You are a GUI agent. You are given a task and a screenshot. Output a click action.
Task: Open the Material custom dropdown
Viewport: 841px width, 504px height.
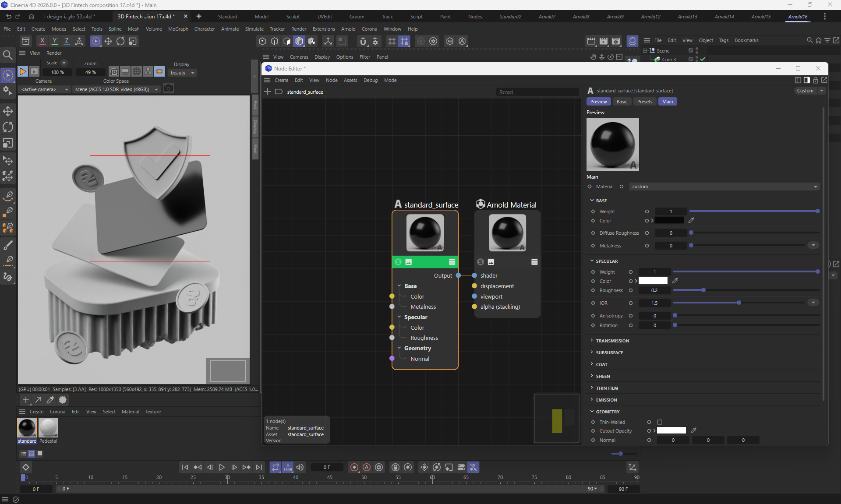(x=724, y=187)
